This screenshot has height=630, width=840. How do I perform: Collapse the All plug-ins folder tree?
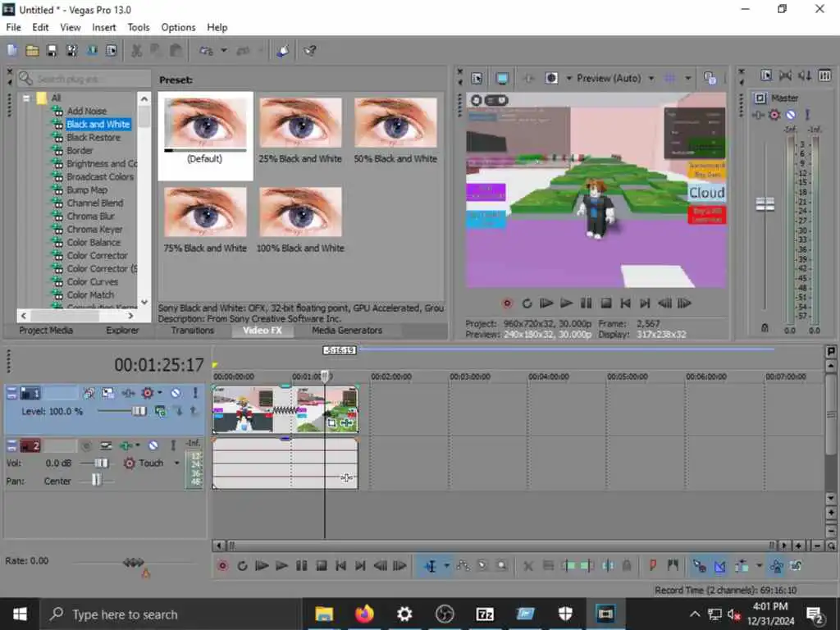pos(25,98)
